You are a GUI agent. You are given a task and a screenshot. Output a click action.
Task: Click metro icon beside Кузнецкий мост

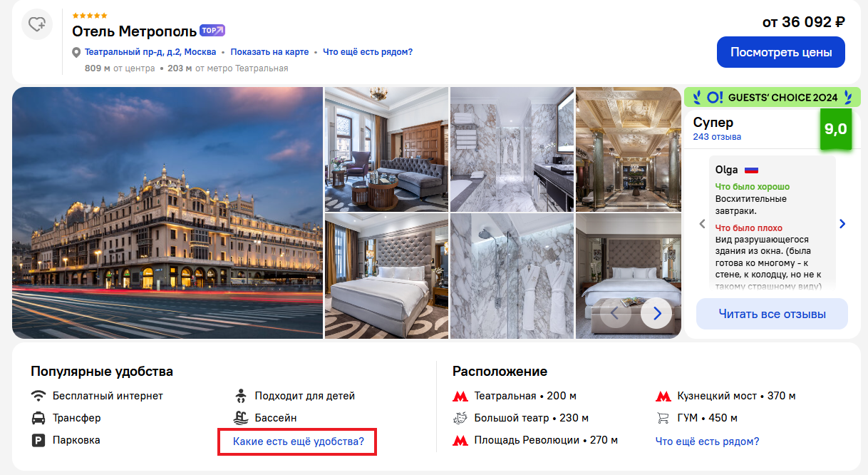point(663,396)
